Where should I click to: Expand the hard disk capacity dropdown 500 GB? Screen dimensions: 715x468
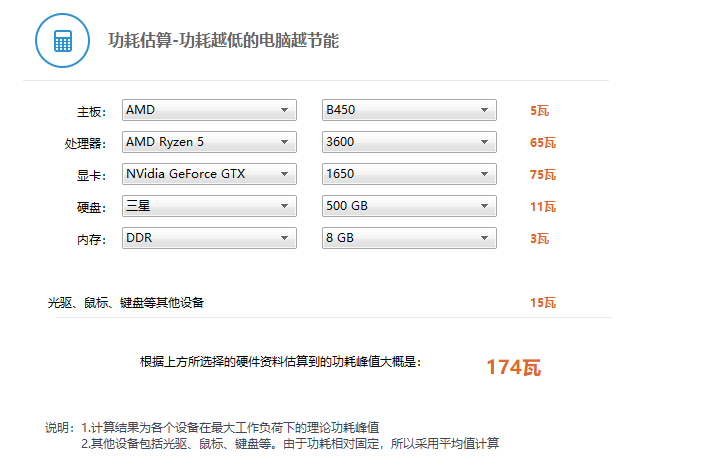(x=409, y=206)
